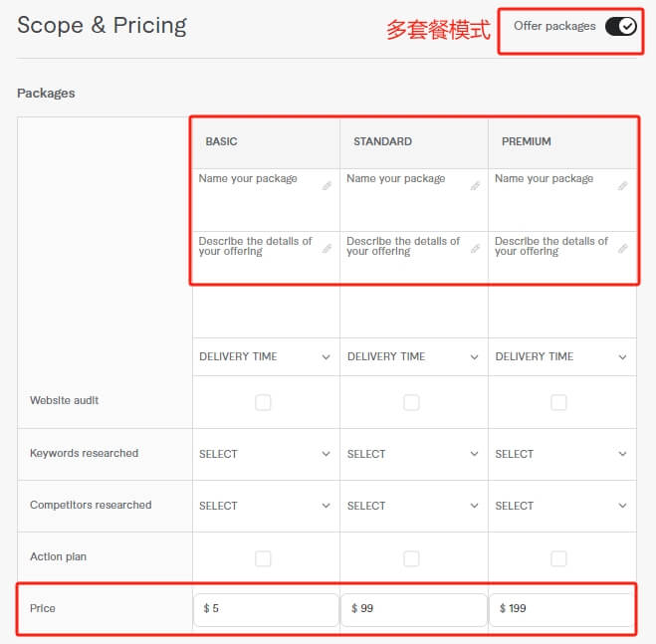Open Basic package Delivery Time dropdown
The image size is (656, 644).
point(265,356)
